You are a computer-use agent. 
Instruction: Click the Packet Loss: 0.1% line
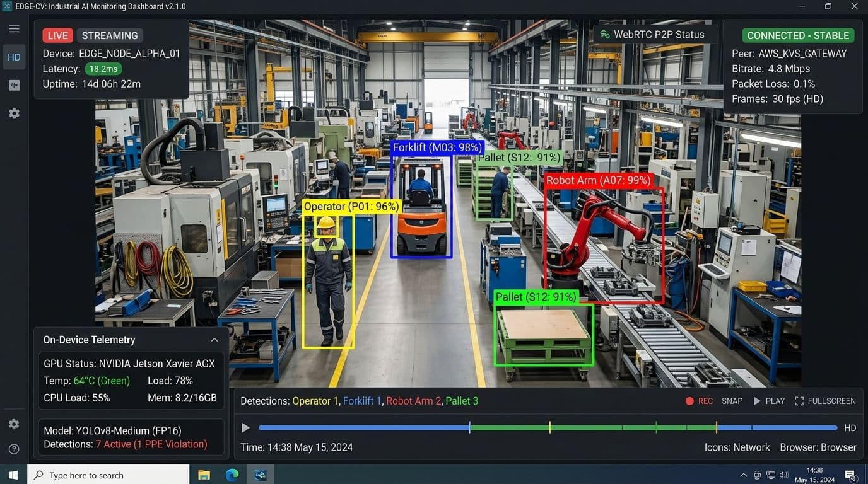point(773,84)
